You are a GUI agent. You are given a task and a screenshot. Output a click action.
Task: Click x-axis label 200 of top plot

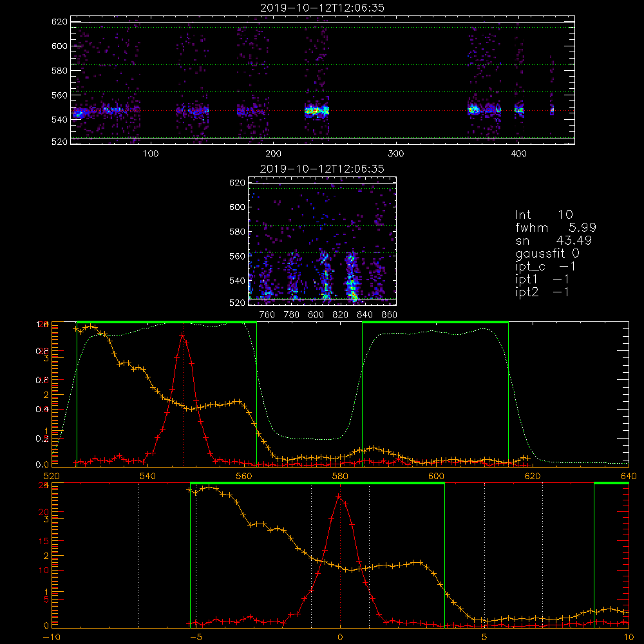(273, 154)
